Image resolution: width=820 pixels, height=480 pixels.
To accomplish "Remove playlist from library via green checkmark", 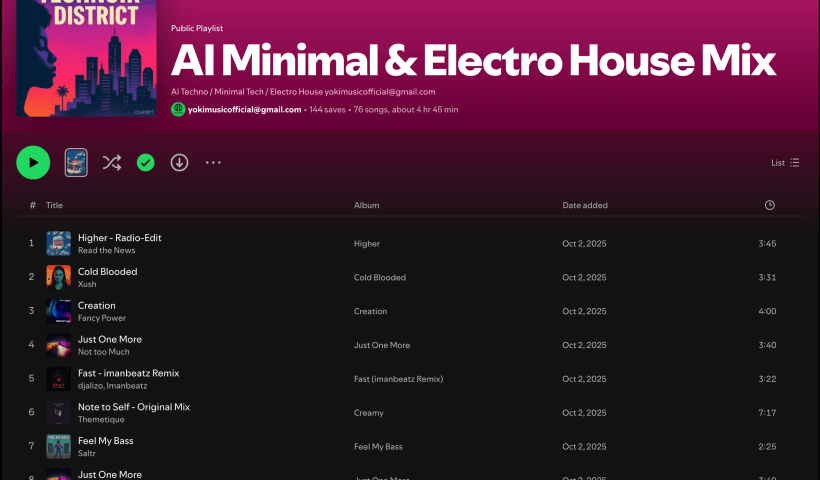I will tap(145, 162).
